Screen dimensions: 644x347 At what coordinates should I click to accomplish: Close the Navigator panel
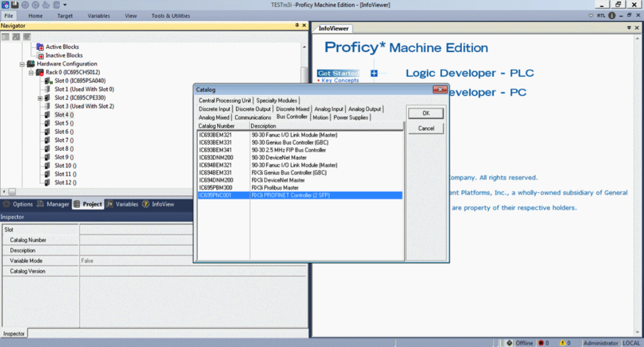[305, 25]
